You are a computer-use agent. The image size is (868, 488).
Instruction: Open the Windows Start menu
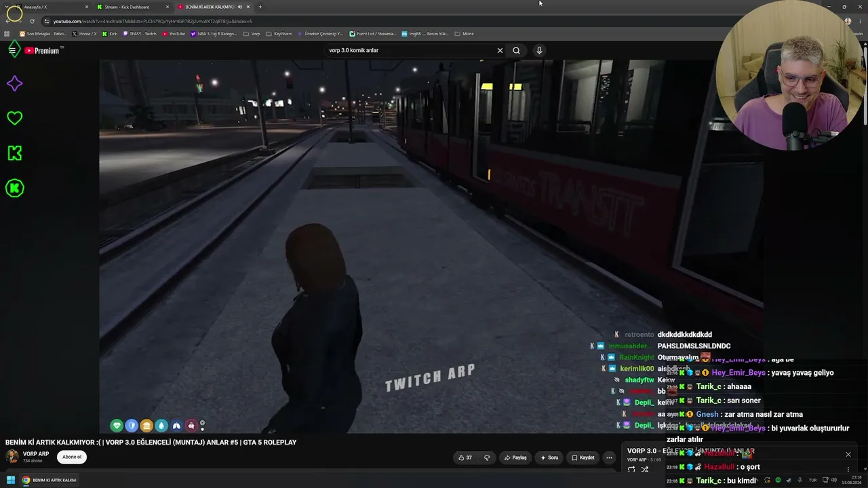(x=11, y=480)
